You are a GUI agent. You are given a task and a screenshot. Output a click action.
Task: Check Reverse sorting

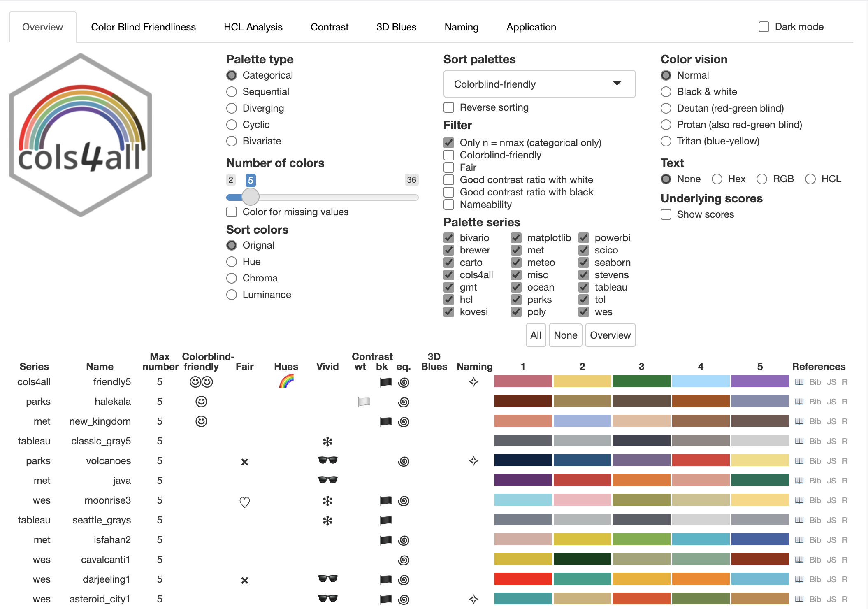click(x=449, y=107)
